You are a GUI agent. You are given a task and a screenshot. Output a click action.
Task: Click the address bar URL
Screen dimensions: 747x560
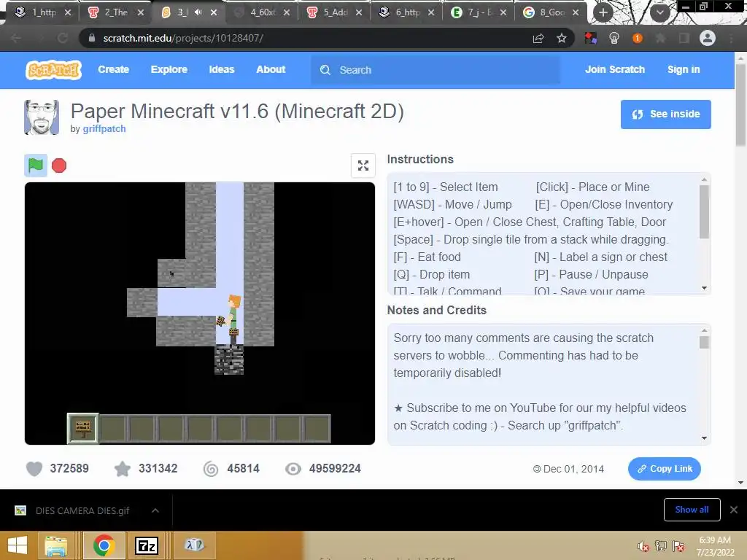[183, 38]
